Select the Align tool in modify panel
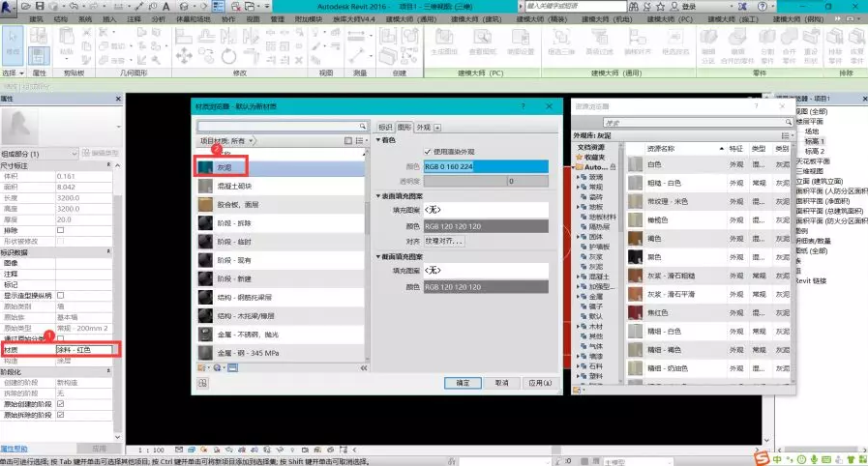868x466 pixels. point(183,36)
